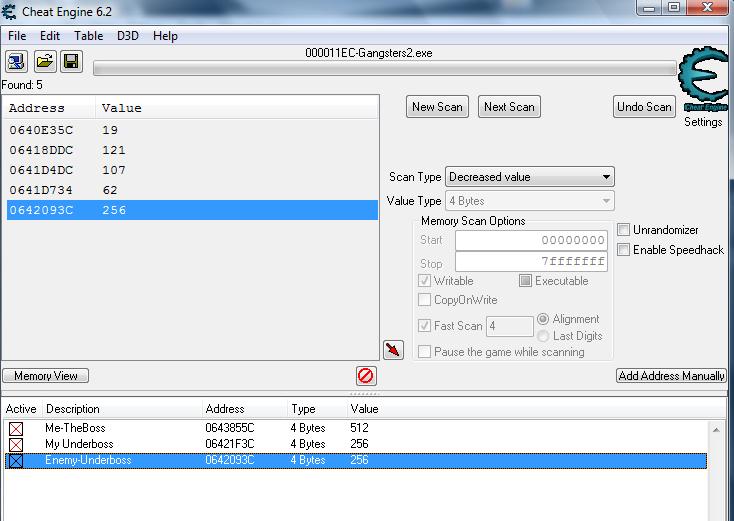Viewport: 734px width, 521px height.
Task: Click address 06421F3C in the table
Action: 230,444
